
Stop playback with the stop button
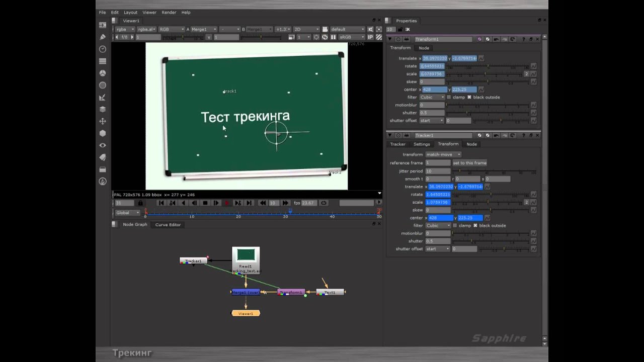coord(205,203)
